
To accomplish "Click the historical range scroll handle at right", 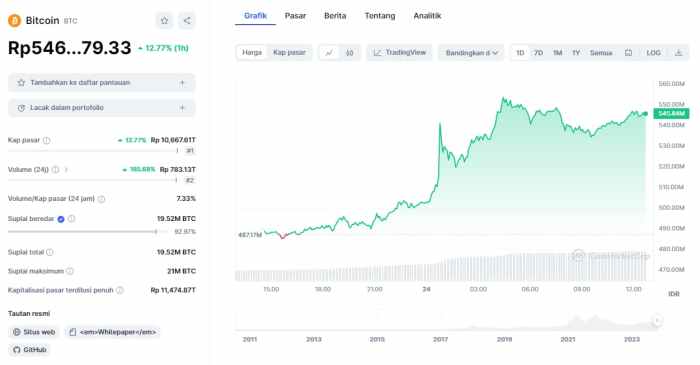I will click(x=657, y=320).
